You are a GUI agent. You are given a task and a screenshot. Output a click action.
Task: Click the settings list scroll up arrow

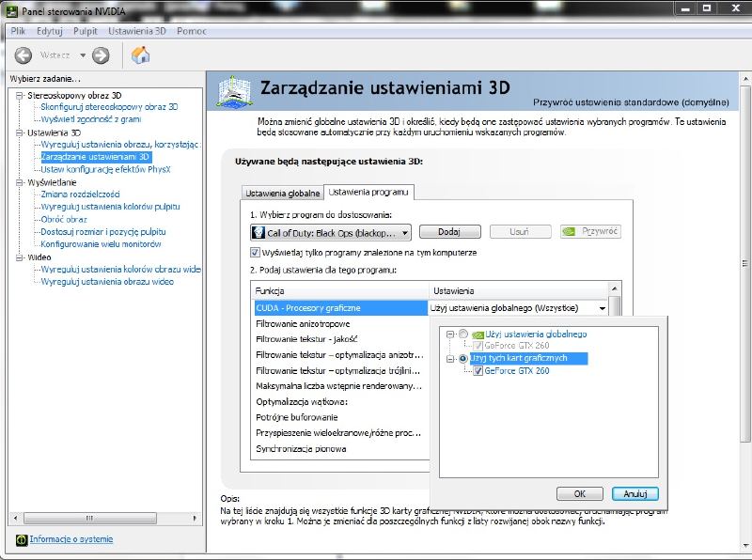pyautogui.click(x=615, y=288)
